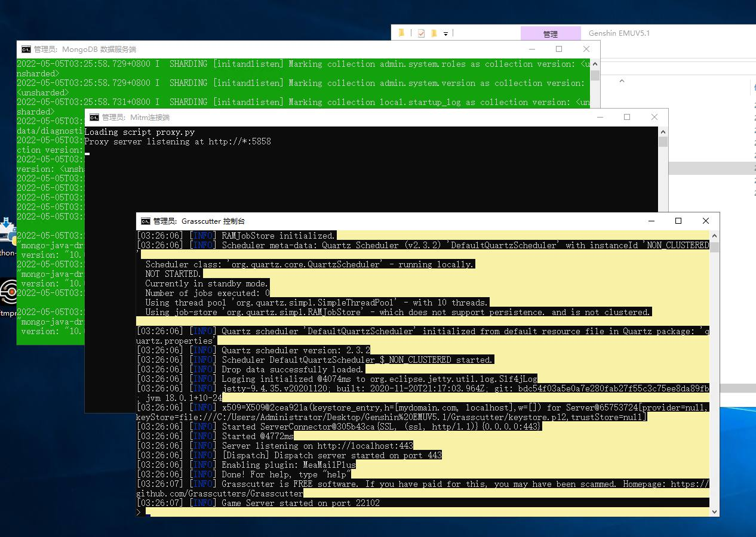Viewport: 756px width, 537px height.
Task: Click the Mitm console scrollbar thumb
Action: coord(663,142)
